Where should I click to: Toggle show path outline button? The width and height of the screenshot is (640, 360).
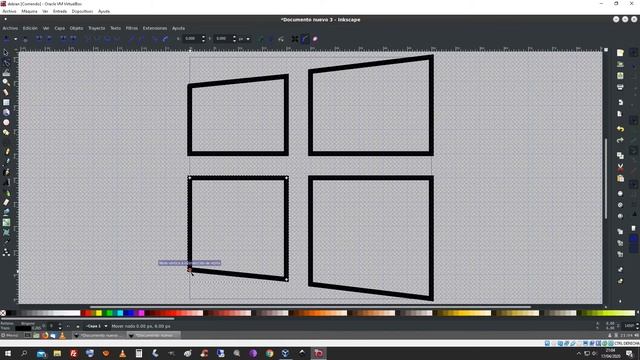point(315,39)
